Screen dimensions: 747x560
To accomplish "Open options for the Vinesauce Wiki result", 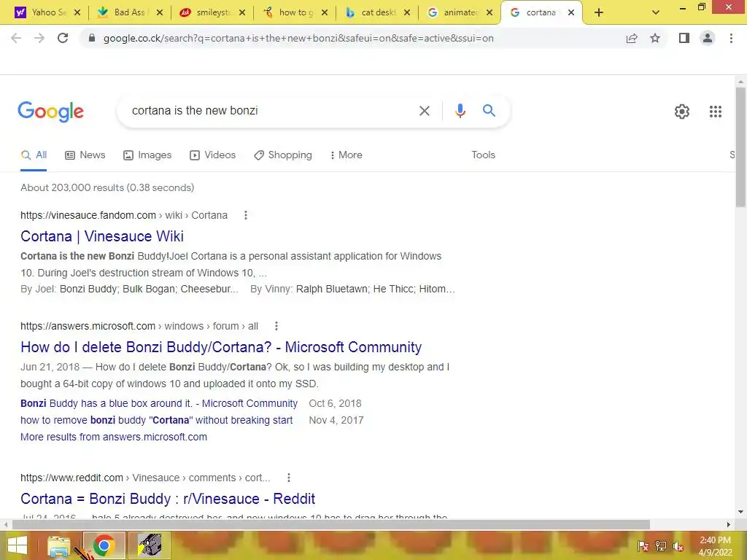I will click(x=246, y=215).
